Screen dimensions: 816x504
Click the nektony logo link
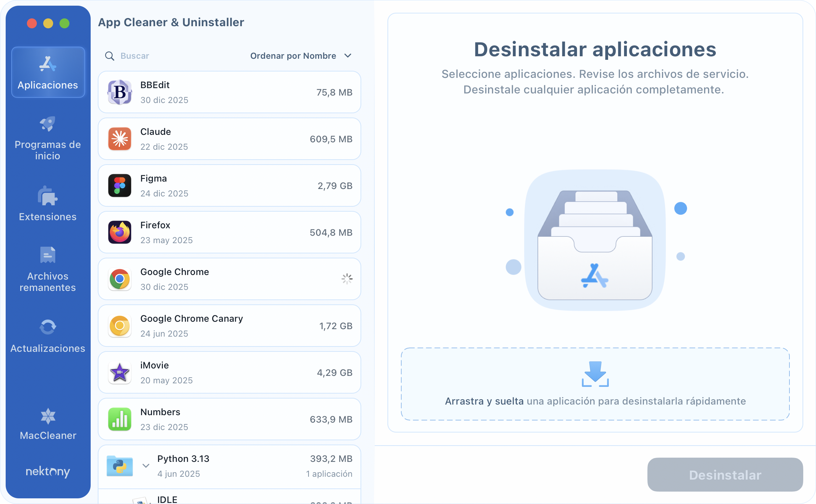click(48, 472)
